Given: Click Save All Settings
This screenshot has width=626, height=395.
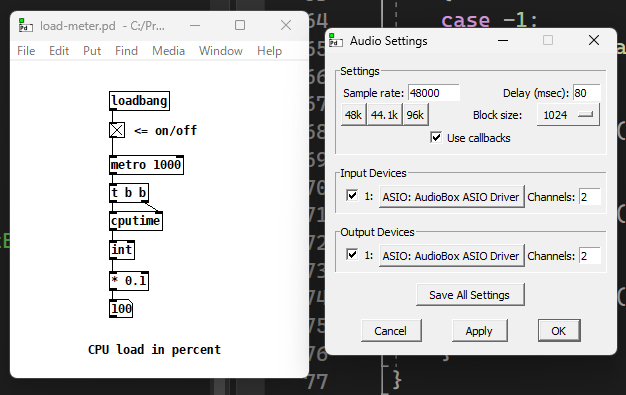Looking at the screenshot, I should point(470,295).
